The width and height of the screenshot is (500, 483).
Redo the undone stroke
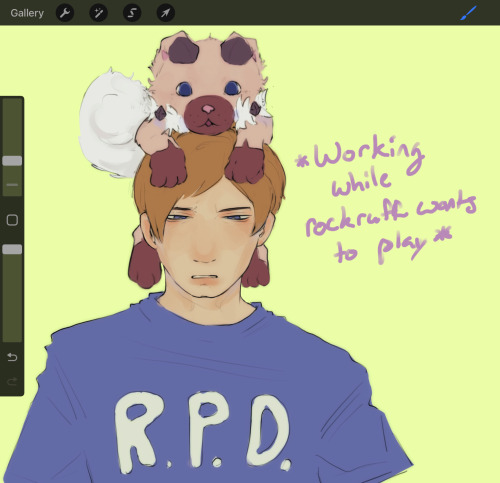(x=12, y=381)
